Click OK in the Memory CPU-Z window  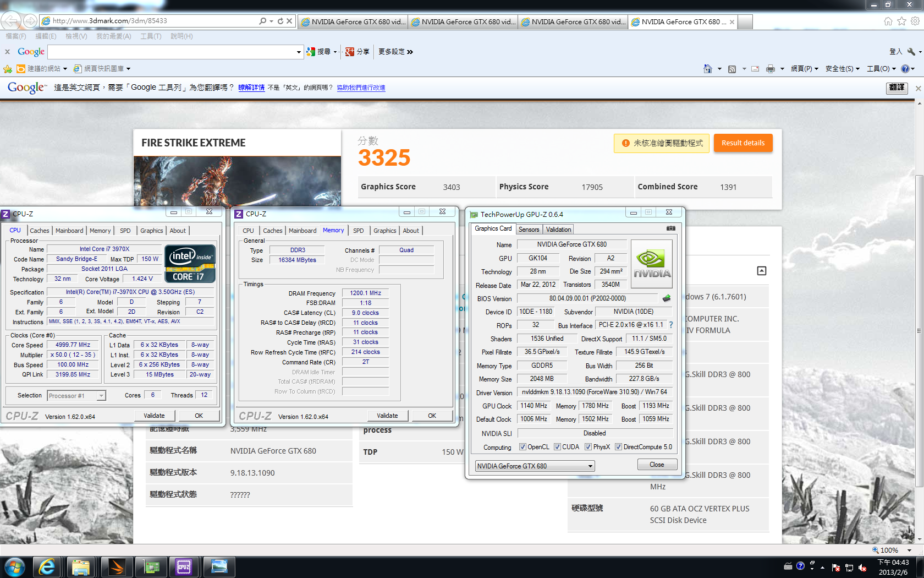tap(432, 416)
